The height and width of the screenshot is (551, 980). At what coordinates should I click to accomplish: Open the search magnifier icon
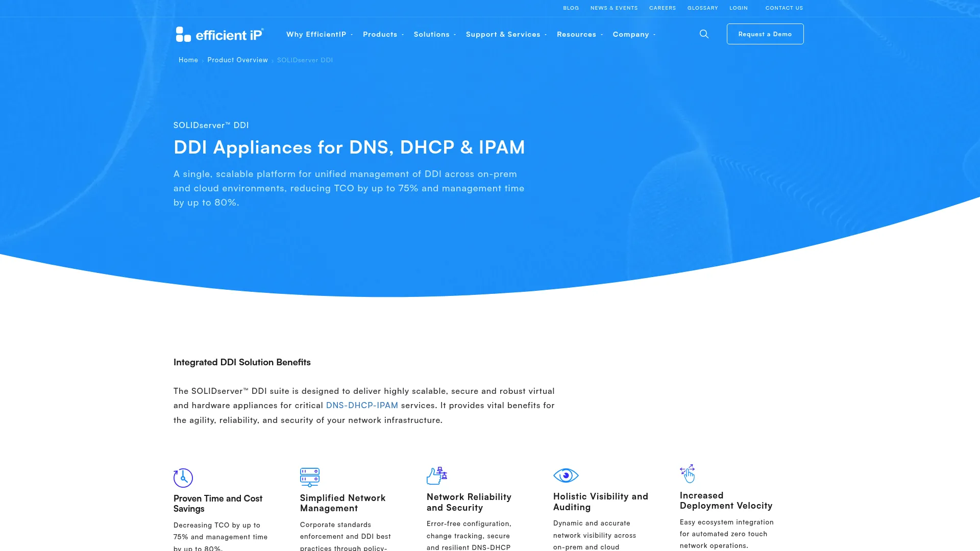704,34
